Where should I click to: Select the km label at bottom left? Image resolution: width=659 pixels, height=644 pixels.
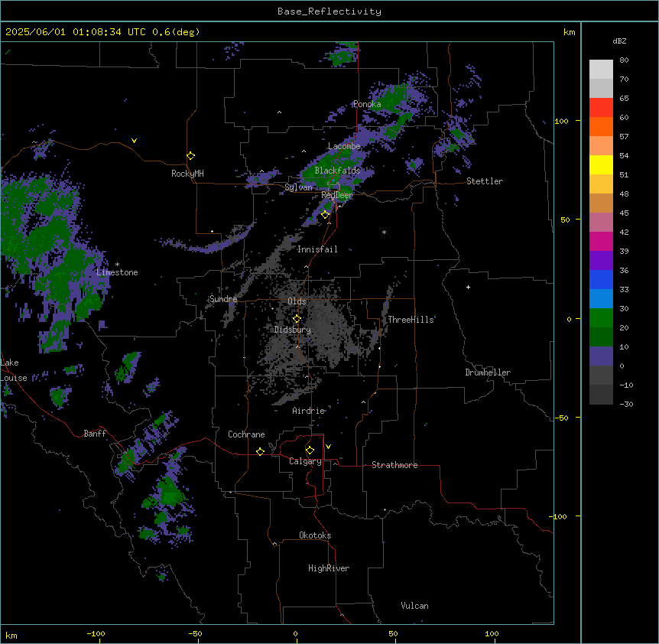click(x=11, y=635)
